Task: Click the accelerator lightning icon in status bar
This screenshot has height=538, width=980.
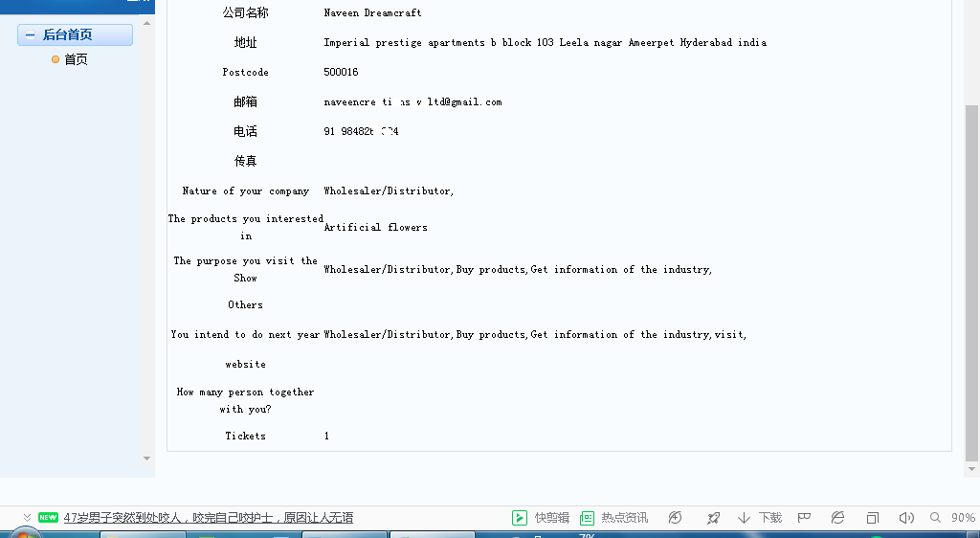Action: [x=675, y=517]
